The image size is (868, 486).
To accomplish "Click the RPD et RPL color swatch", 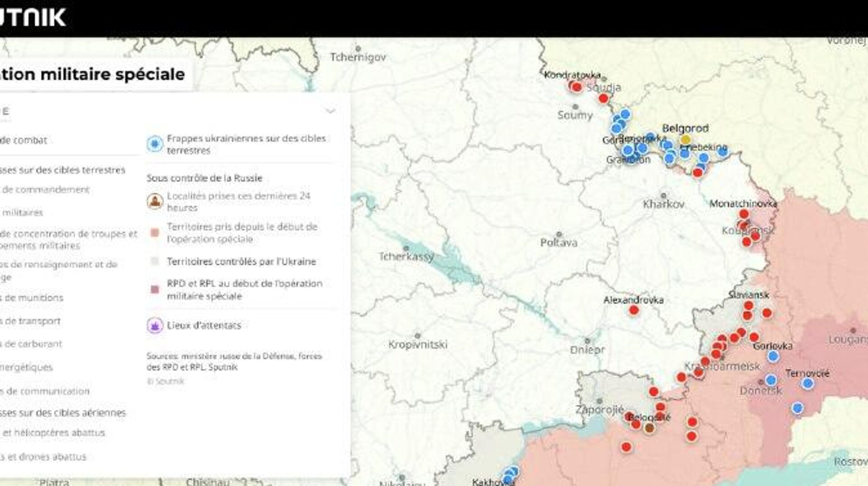I will point(155,290).
